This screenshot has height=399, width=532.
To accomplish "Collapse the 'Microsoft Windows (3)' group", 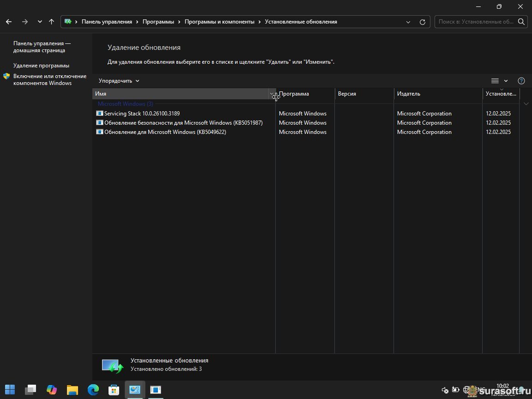I will click(x=125, y=104).
